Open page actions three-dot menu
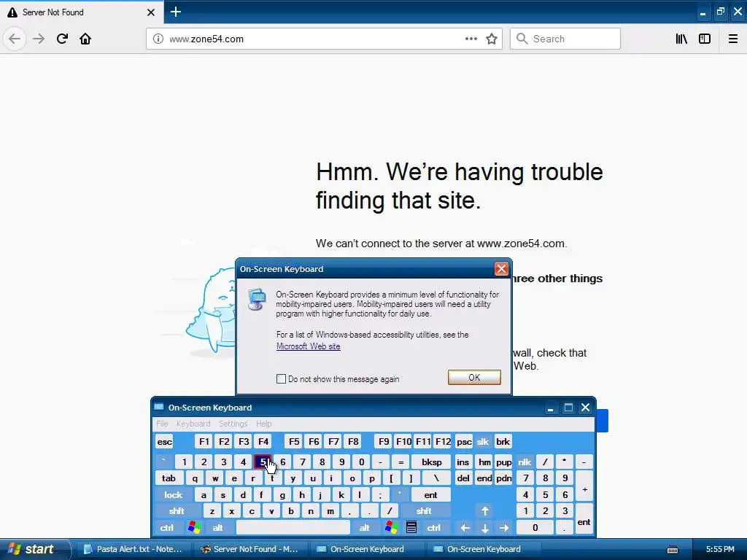Screen dimensions: 747x560 [471, 39]
